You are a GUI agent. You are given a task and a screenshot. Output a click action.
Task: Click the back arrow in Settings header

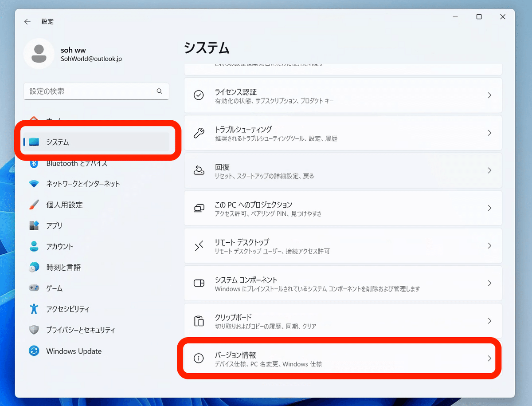click(x=27, y=21)
